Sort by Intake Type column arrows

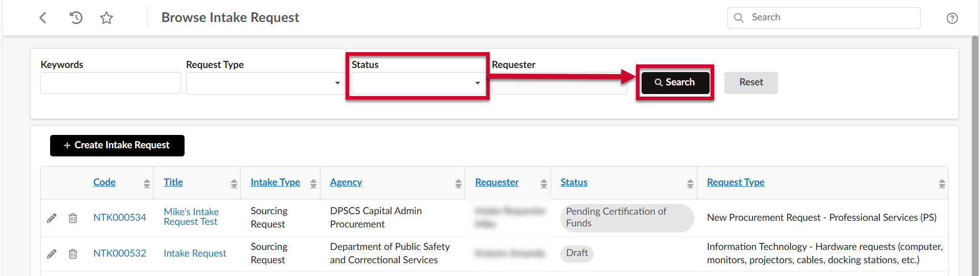click(313, 183)
